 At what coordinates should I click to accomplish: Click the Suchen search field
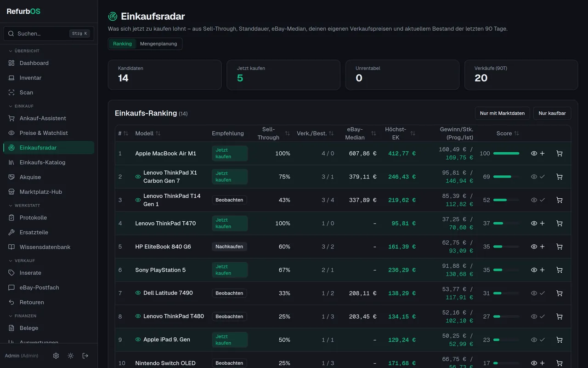click(x=49, y=34)
